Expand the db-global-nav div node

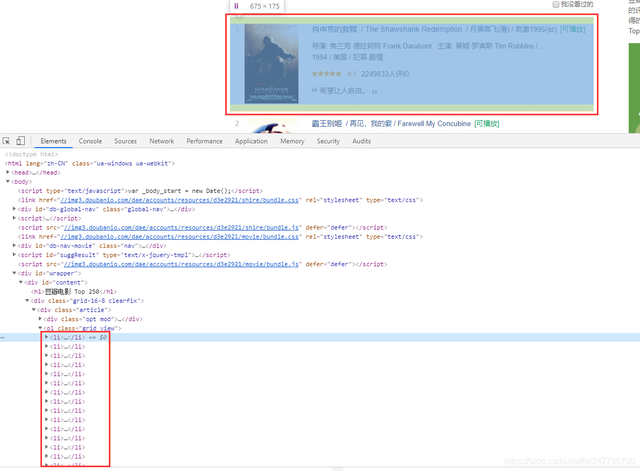point(14,209)
